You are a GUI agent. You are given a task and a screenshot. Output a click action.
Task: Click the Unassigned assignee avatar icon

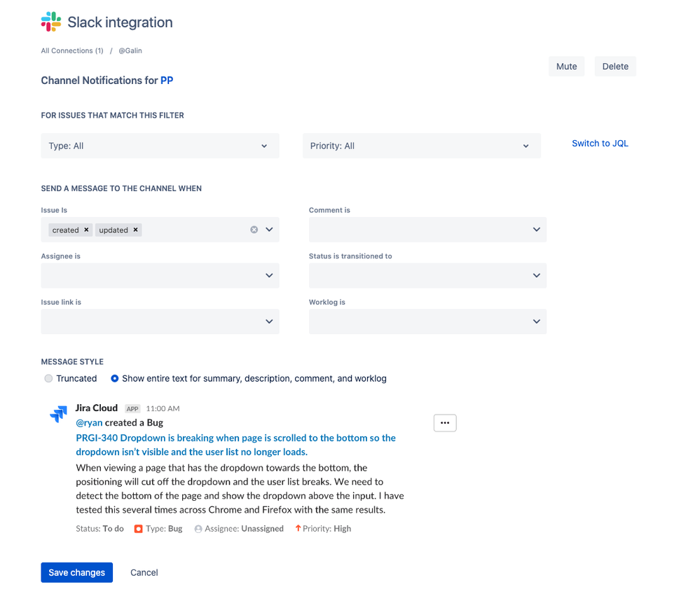pyautogui.click(x=198, y=529)
